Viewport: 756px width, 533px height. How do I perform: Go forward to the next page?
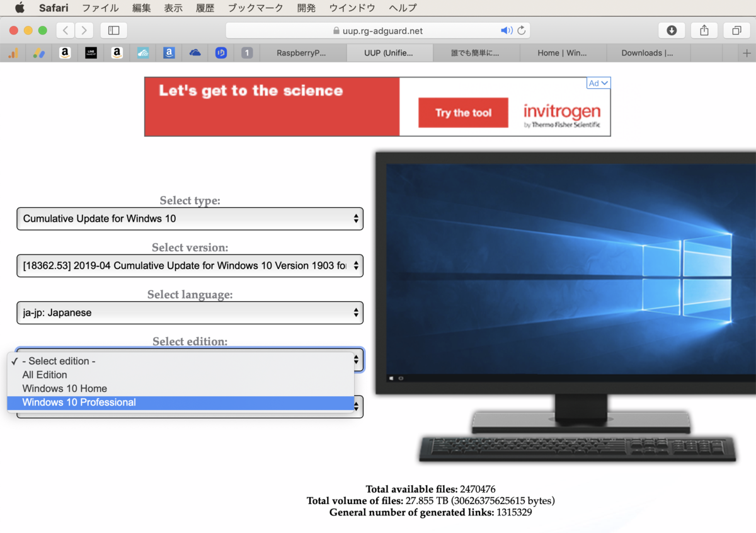coord(84,30)
